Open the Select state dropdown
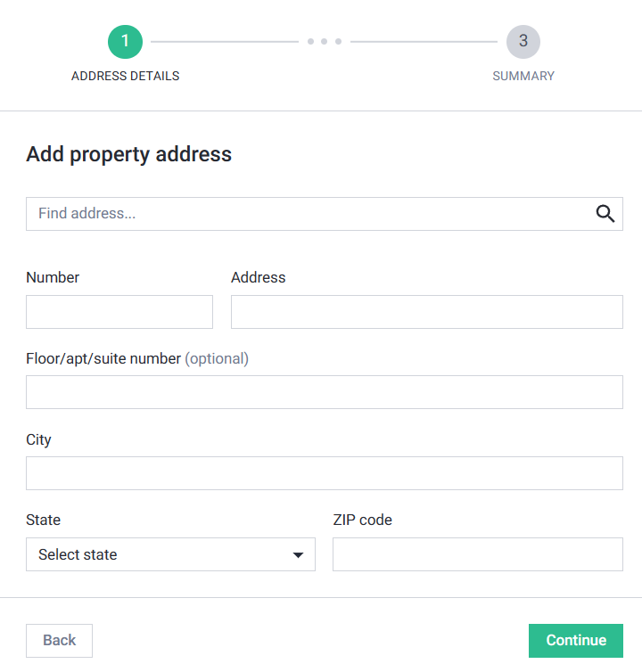The image size is (642, 672). pos(170,554)
